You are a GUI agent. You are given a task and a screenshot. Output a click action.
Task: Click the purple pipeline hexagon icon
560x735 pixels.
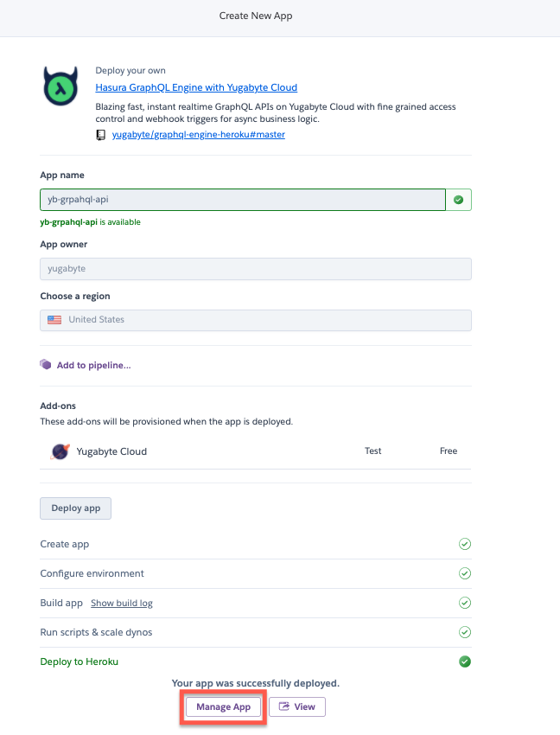[x=46, y=365]
